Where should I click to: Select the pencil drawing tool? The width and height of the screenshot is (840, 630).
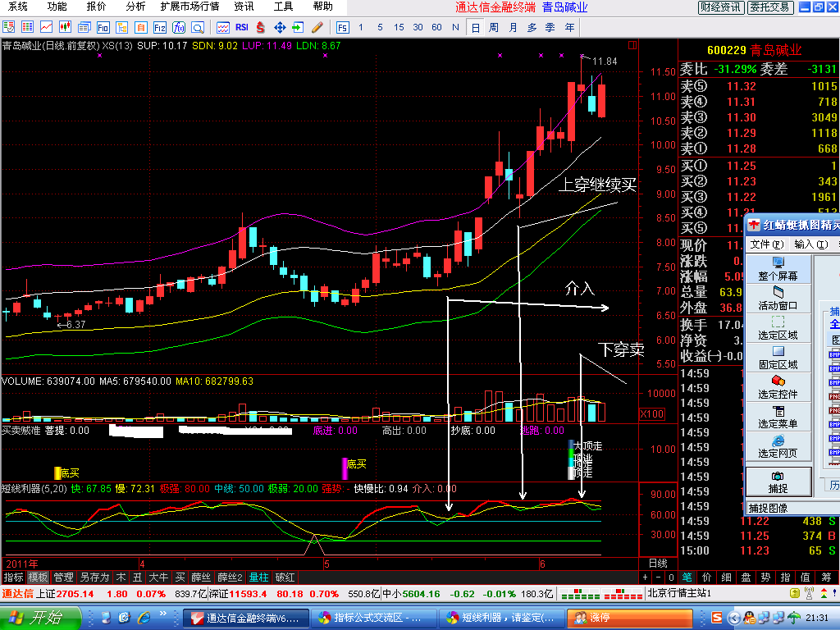click(x=317, y=27)
